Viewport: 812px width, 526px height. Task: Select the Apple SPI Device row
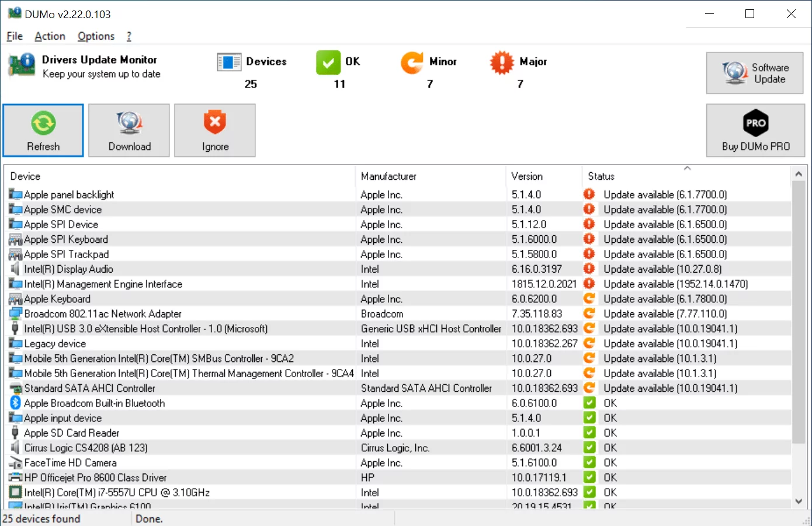(399, 224)
